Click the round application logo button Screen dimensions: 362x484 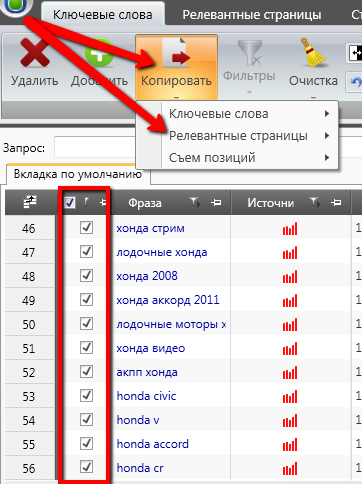pos(16,7)
